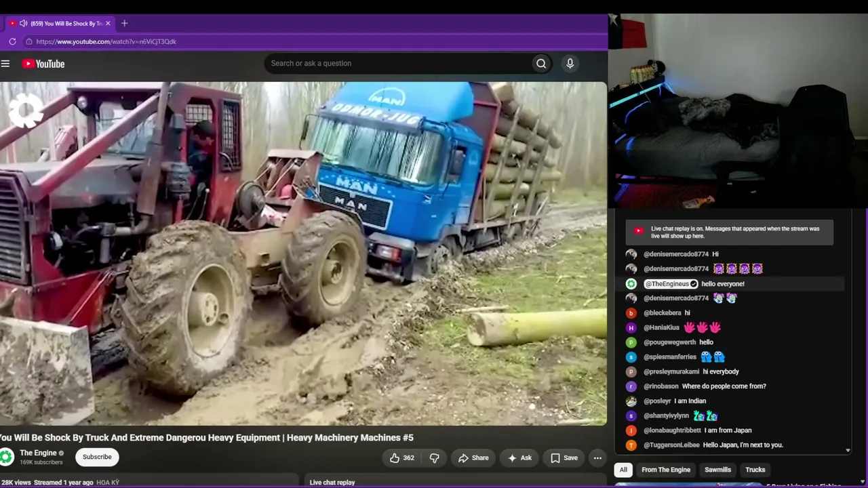
Task: Click the green avatar beside @TheEngineus
Action: click(631, 284)
